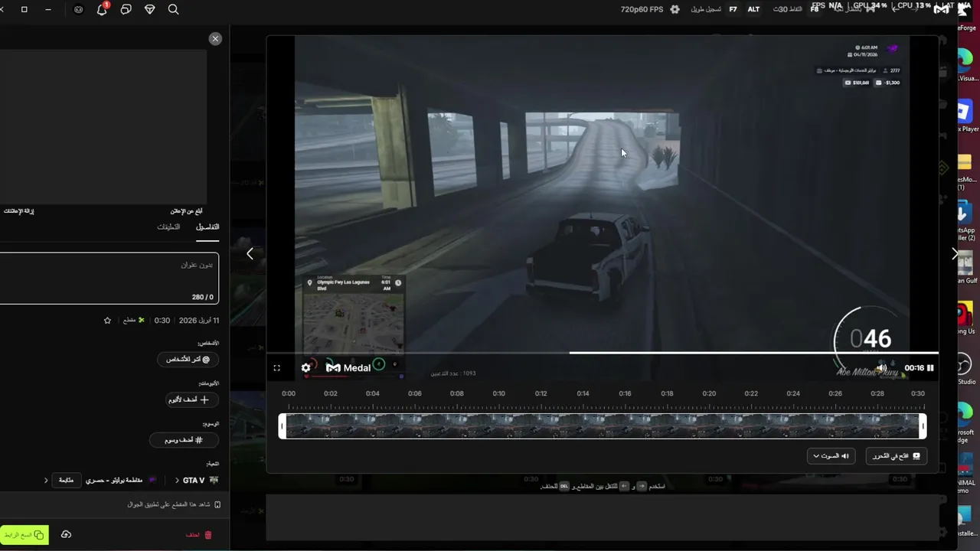
Task: Click the 0:10 mark on timeline ruler
Action: [498, 393]
